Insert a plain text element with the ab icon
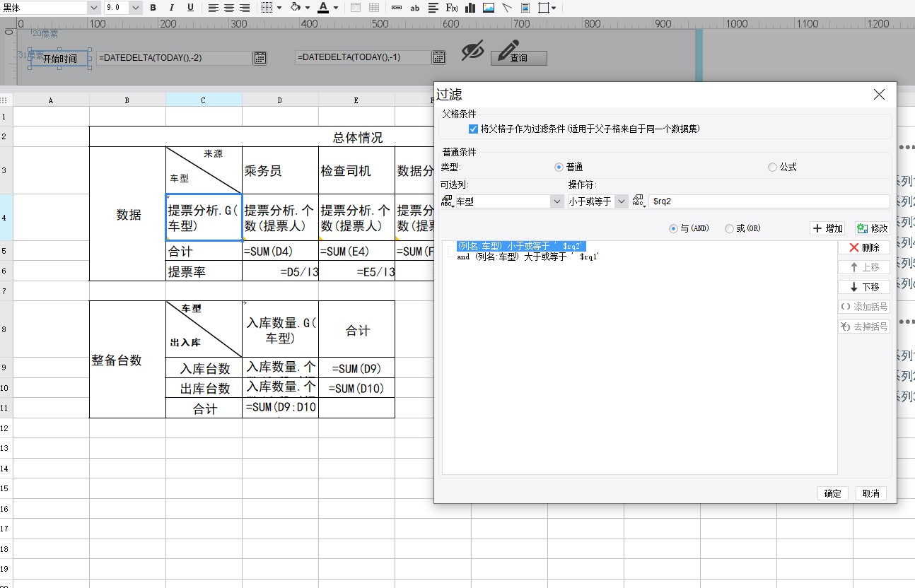The width and height of the screenshot is (915, 588). 415,8
